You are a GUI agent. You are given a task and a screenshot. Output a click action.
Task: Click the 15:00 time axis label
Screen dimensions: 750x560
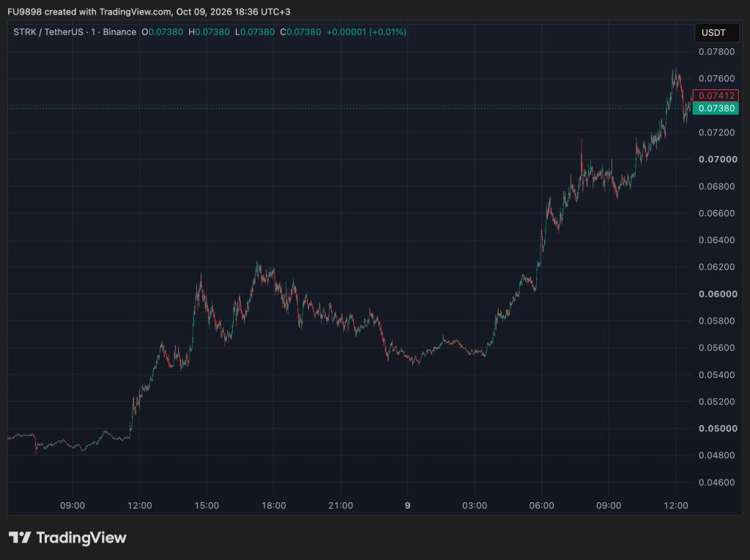click(x=207, y=506)
